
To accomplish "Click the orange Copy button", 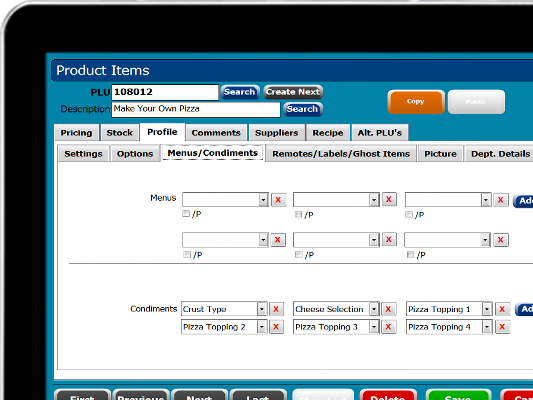I will [x=416, y=102].
